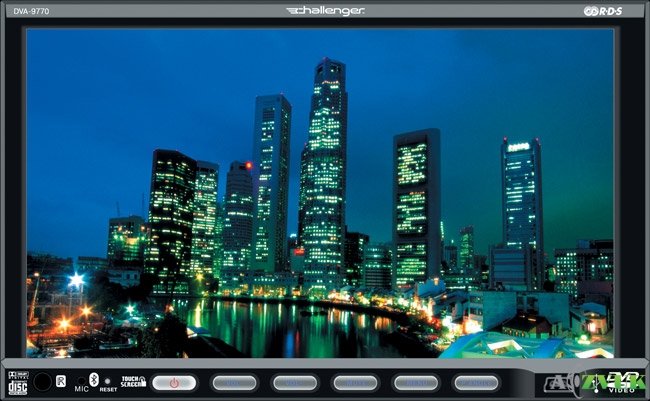The height and width of the screenshot is (401, 650).
Task: Click the DVA-9770 model label
Action: [32, 12]
